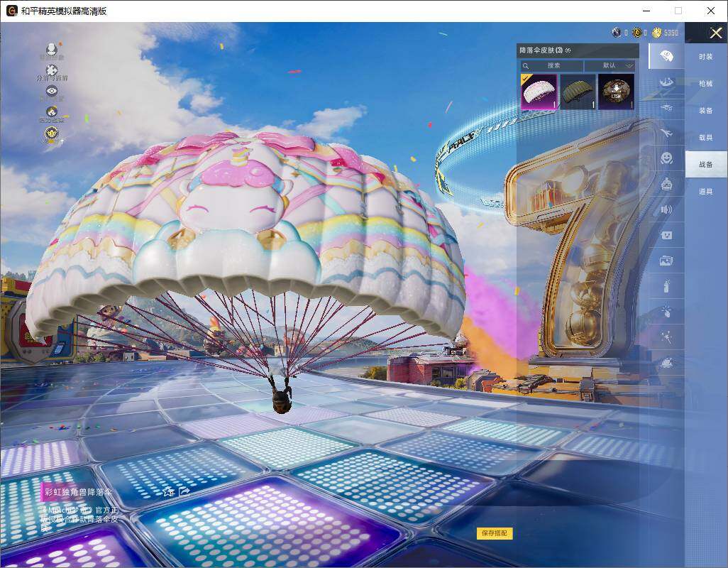Open the 分解与拆解 puzzle icon
728x568 pixels.
[x=52, y=70]
